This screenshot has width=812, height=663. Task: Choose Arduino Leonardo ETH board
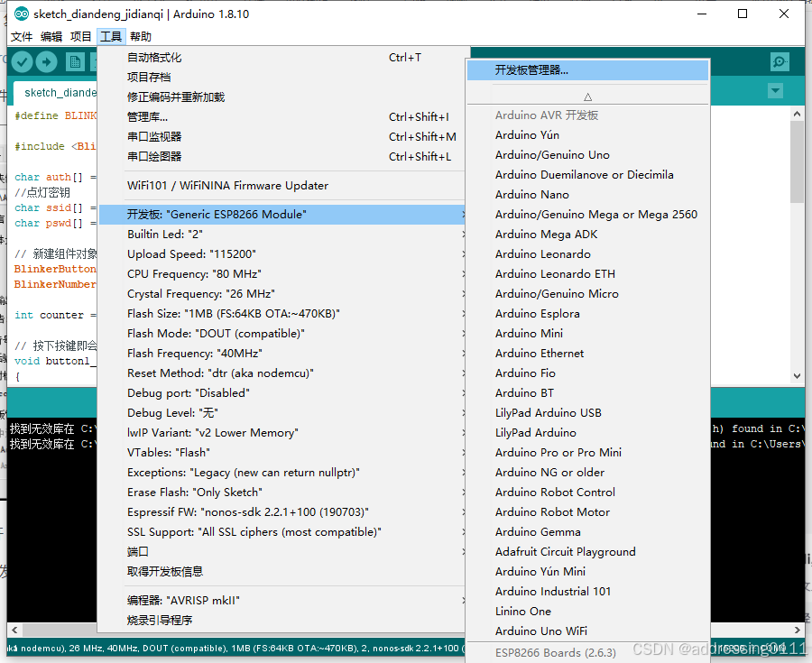coord(587,274)
